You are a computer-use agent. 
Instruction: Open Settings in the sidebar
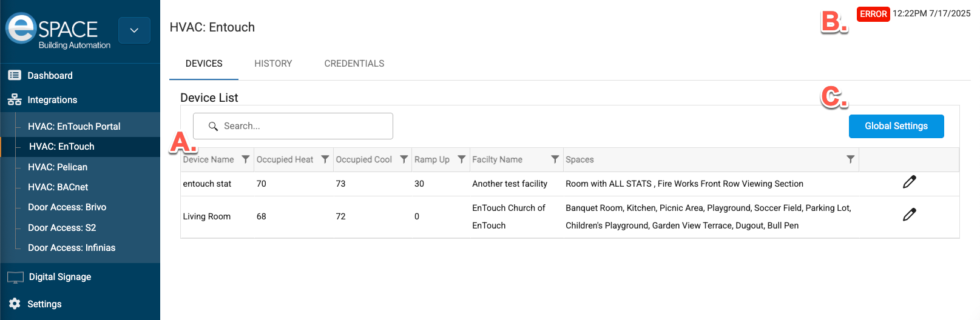(x=44, y=304)
